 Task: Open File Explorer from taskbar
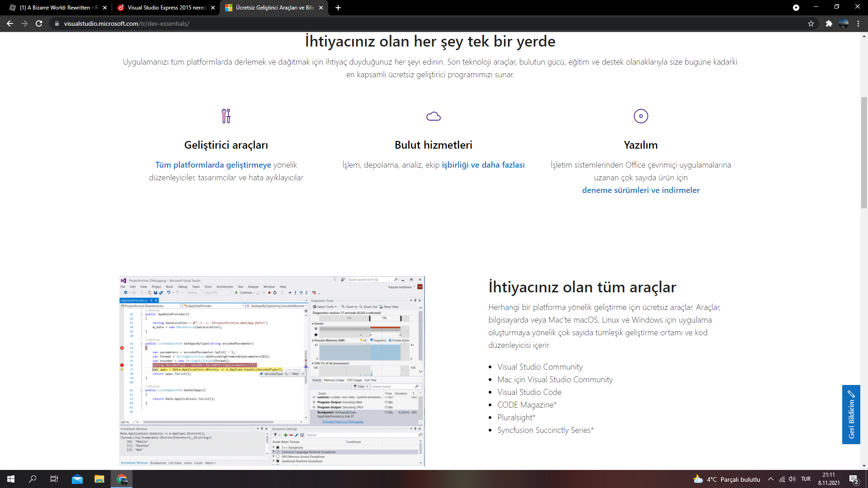[x=99, y=479]
